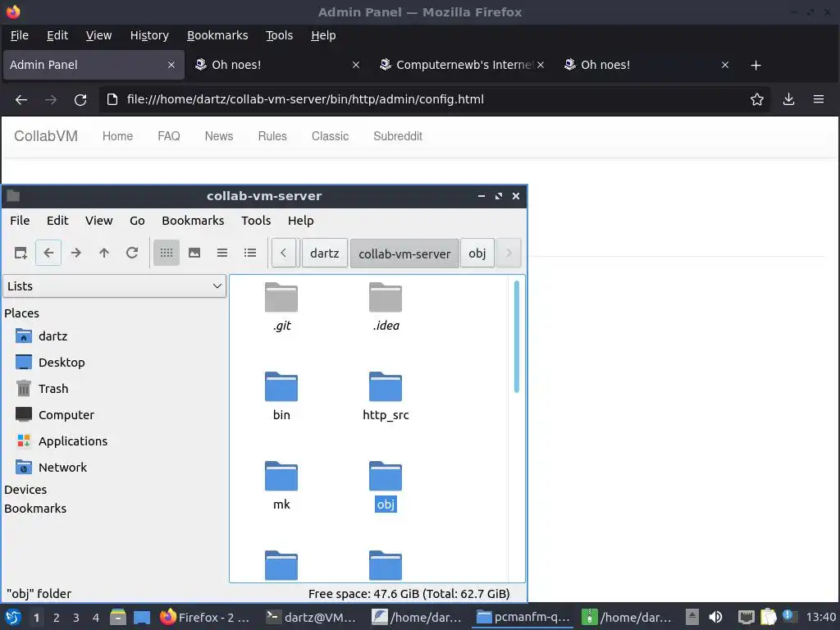Click the file manager new tab icon

[21, 253]
